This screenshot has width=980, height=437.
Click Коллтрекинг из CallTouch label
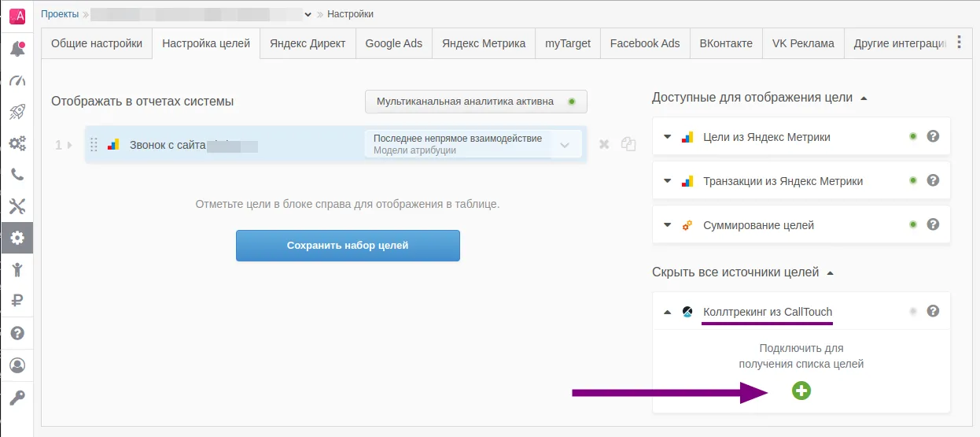(768, 312)
